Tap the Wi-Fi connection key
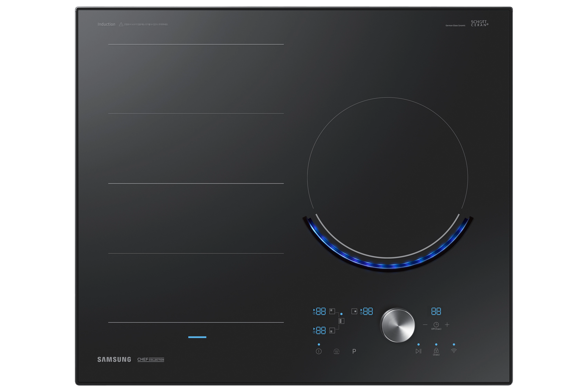Image resolution: width=588 pixels, height=392 pixels. (x=454, y=351)
